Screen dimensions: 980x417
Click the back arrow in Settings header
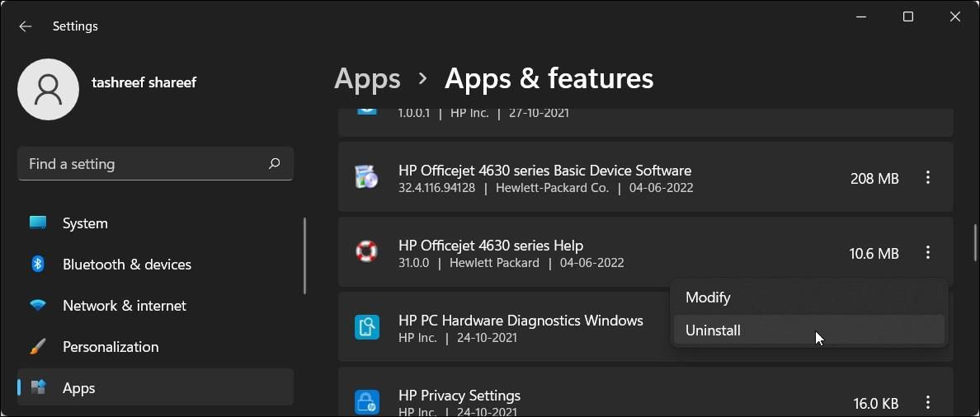[x=26, y=26]
